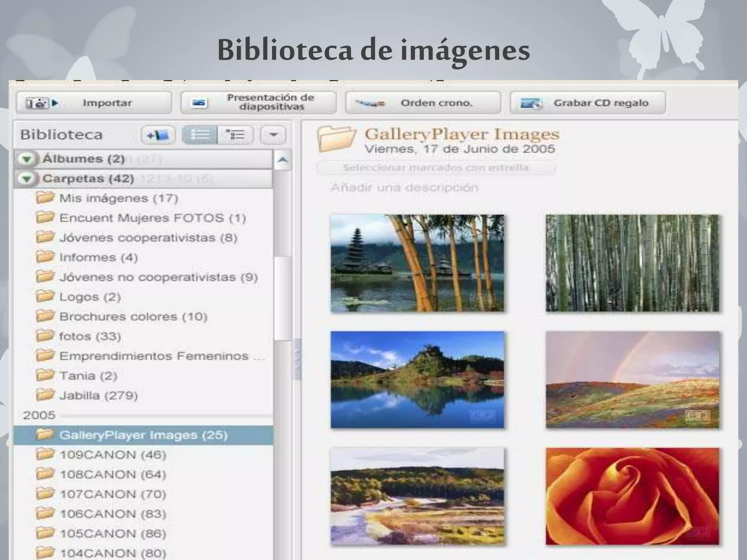Select the Jabilla (279) folder
This screenshot has height=560, width=747.
[x=143, y=395]
